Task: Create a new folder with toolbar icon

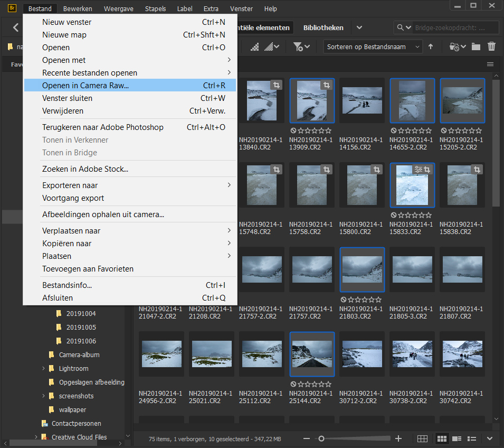Action: pyautogui.click(x=476, y=47)
